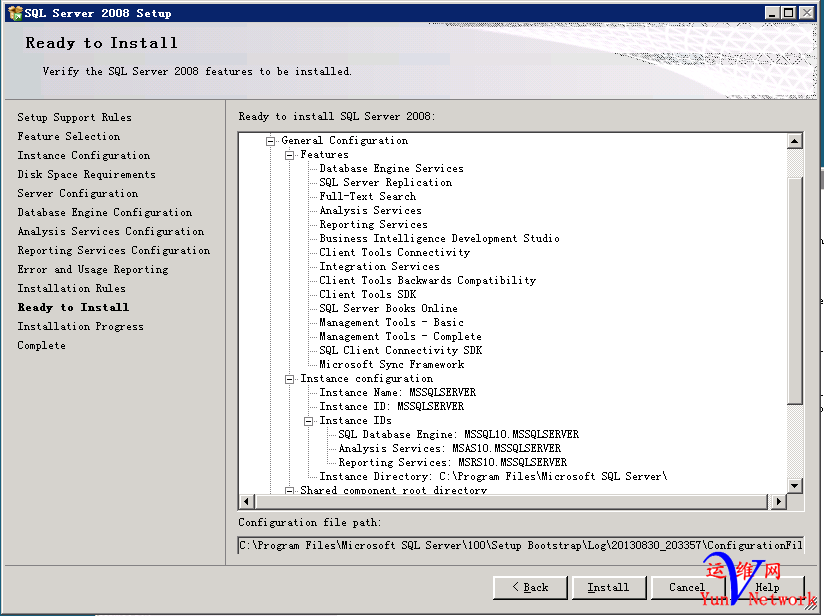The image size is (824, 616).
Task: Collapse the Features node
Action: click(x=290, y=155)
